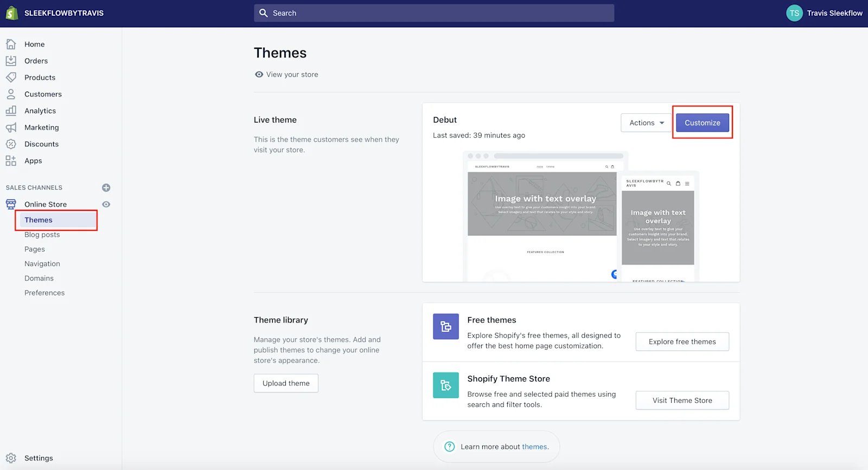Screen dimensions: 868x470
Task: Click the 'Live theme' heading
Action: (x=275, y=120)
